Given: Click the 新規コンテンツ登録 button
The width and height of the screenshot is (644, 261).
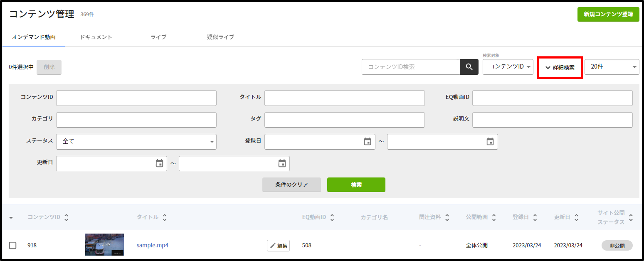Looking at the screenshot, I should pyautogui.click(x=608, y=14).
